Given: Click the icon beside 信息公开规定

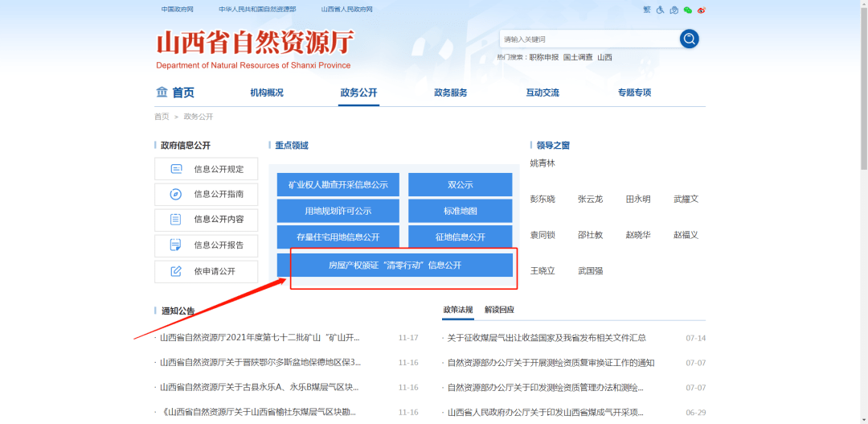Looking at the screenshot, I should click(x=176, y=169).
